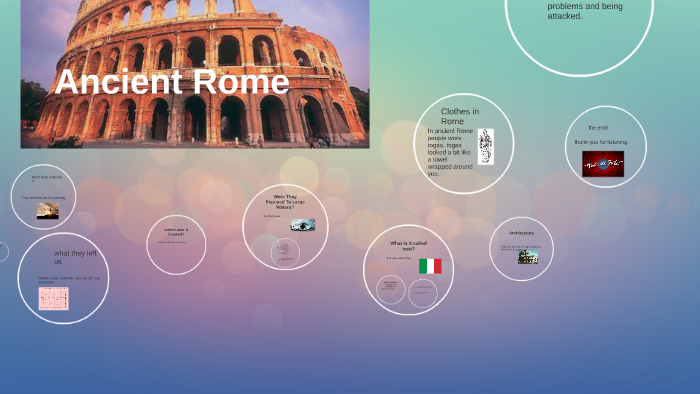700x394 pixels.
Task: Open the red "That's all Folks" image
Action: pos(603,164)
